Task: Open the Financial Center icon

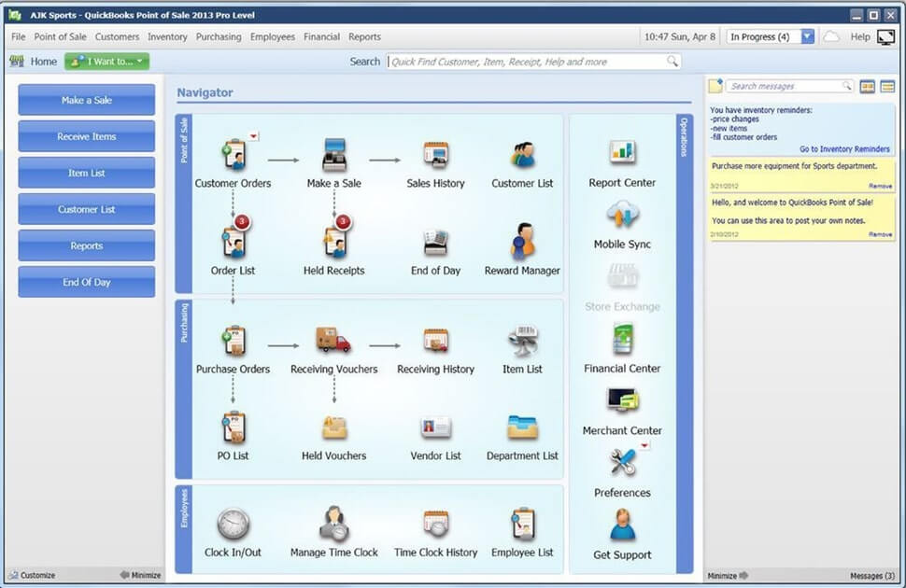Action: click(622, 339)
